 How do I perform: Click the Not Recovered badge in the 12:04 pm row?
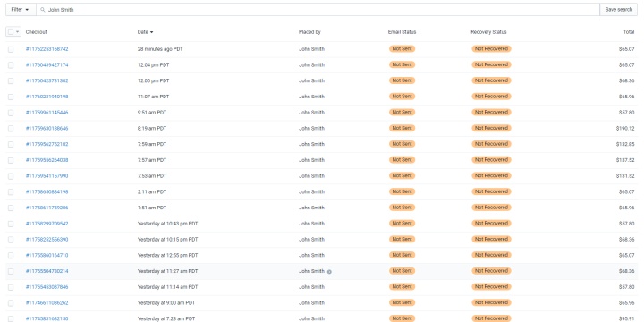click(x=491, y=64)
